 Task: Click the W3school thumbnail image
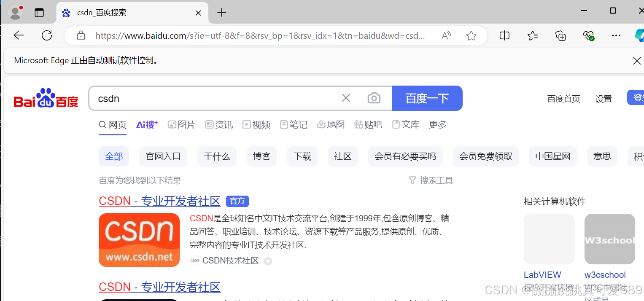610,239
